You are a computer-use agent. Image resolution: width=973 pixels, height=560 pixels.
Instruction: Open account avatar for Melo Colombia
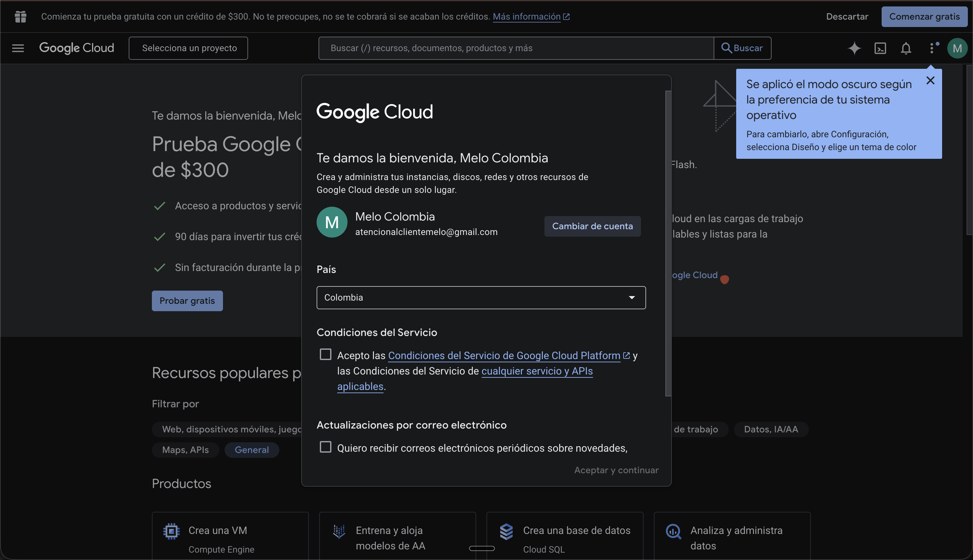click(x=958, y=48)
